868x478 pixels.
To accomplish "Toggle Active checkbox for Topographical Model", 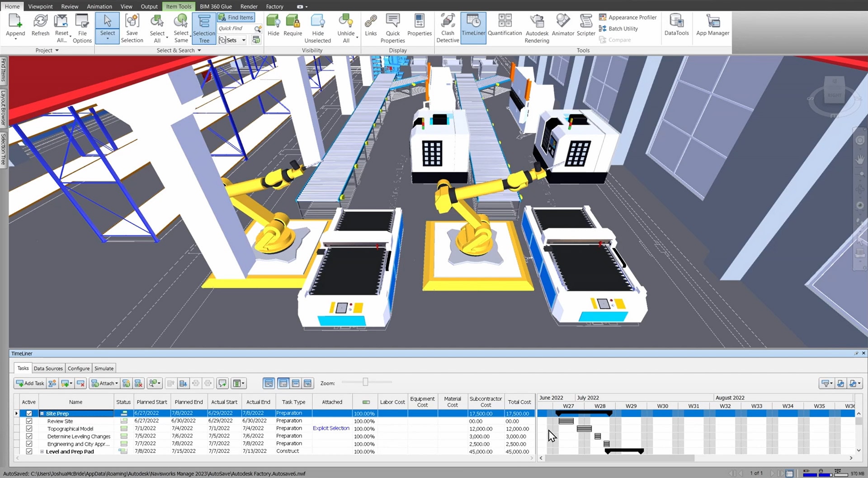I will [29, 429].
